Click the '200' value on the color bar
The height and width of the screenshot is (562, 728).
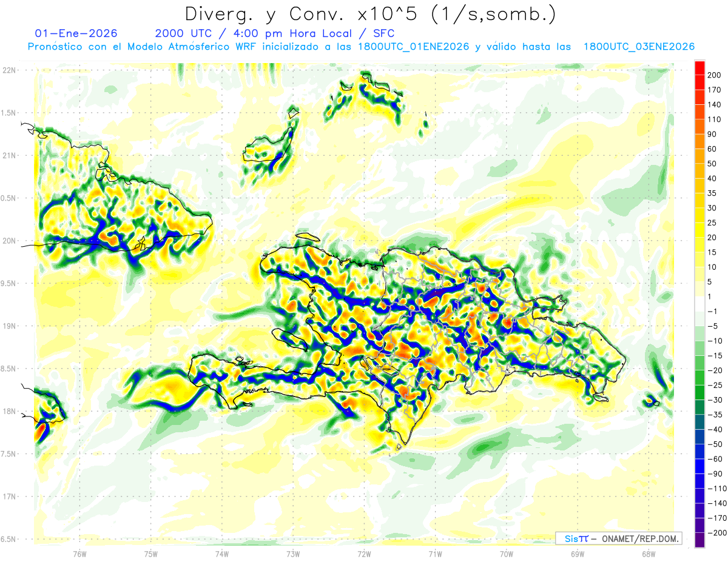click(x=715, y=75)
